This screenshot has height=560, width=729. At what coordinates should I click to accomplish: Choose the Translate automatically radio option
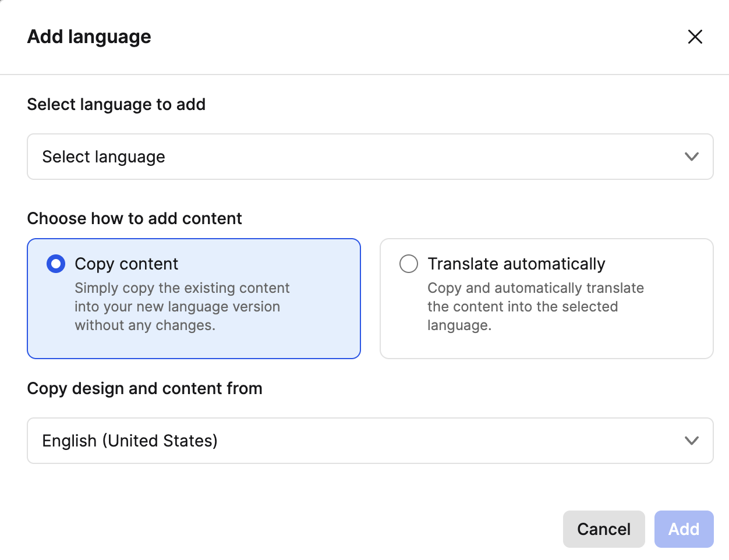click(409, 264)
